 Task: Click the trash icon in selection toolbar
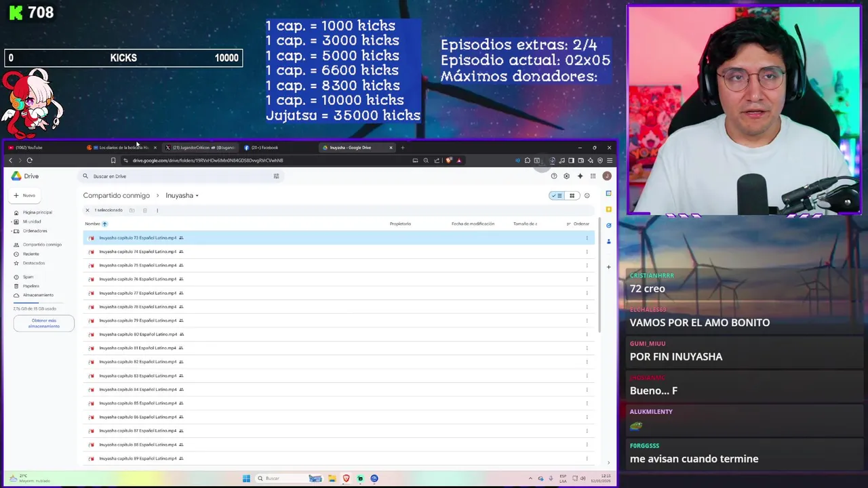coord(144,210)
